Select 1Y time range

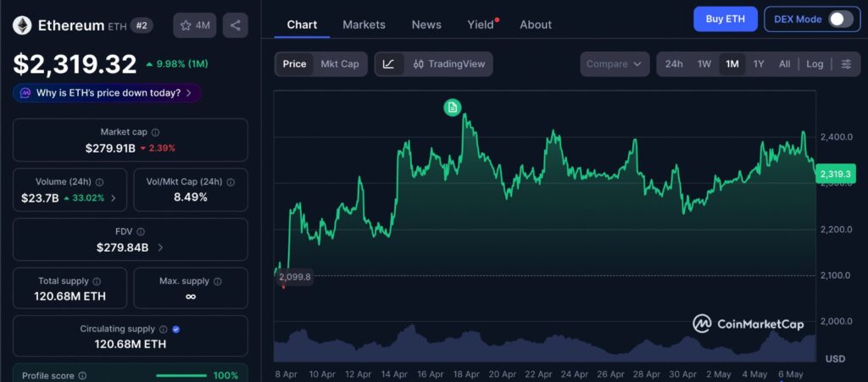tap(759, 64)
